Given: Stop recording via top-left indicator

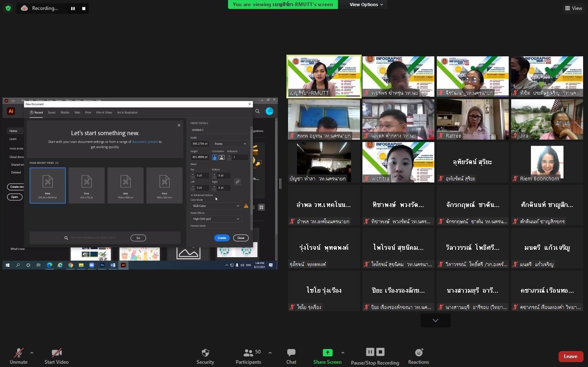Looking at the screenshot, I should (84, 8).
